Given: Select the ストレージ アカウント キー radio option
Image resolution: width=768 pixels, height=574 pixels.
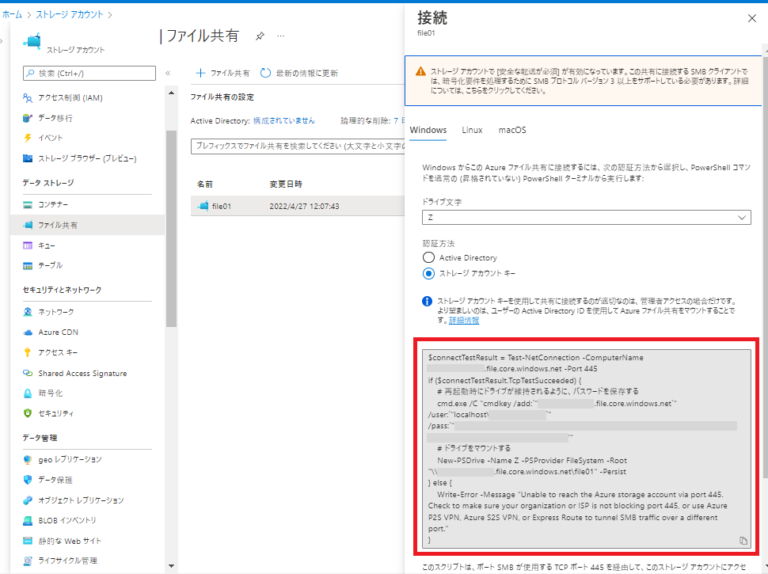Looking at the screenshot, I should (429, 273).
